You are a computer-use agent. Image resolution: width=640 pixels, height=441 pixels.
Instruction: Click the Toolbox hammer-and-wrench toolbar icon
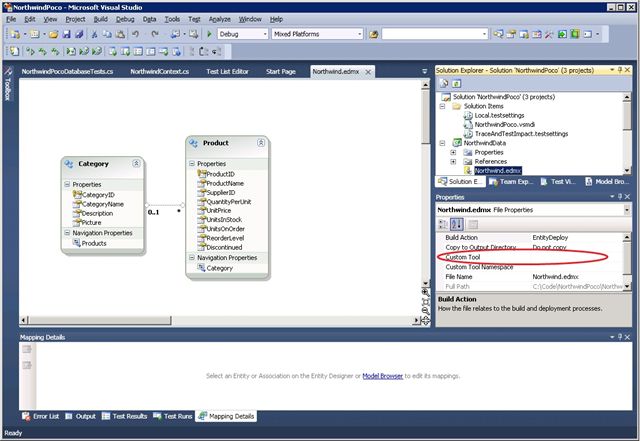coord(549,34)
